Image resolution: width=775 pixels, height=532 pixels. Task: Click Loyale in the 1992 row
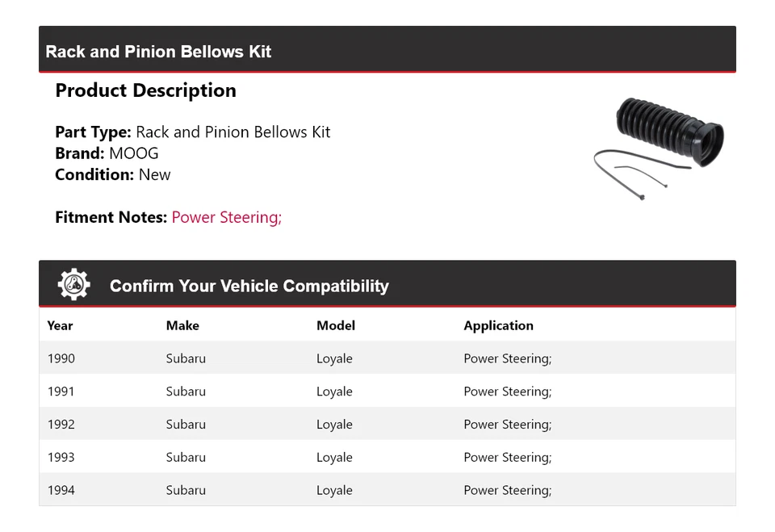[334, 425]
